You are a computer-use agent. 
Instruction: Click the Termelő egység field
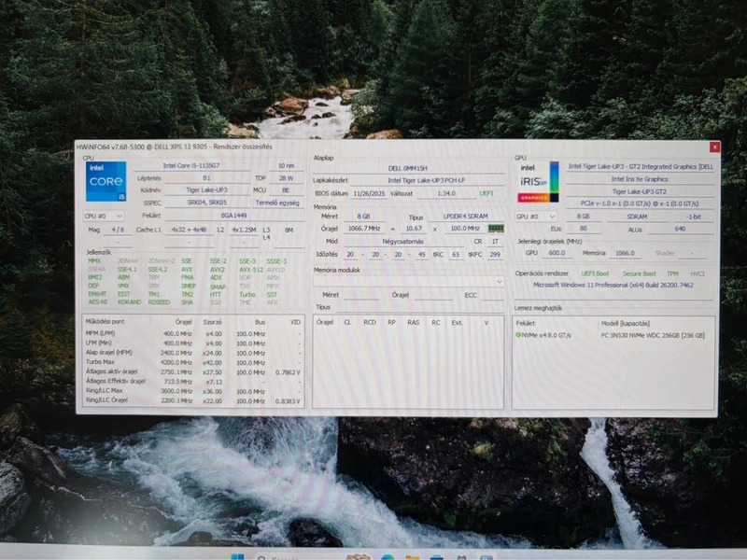[277, 203]
